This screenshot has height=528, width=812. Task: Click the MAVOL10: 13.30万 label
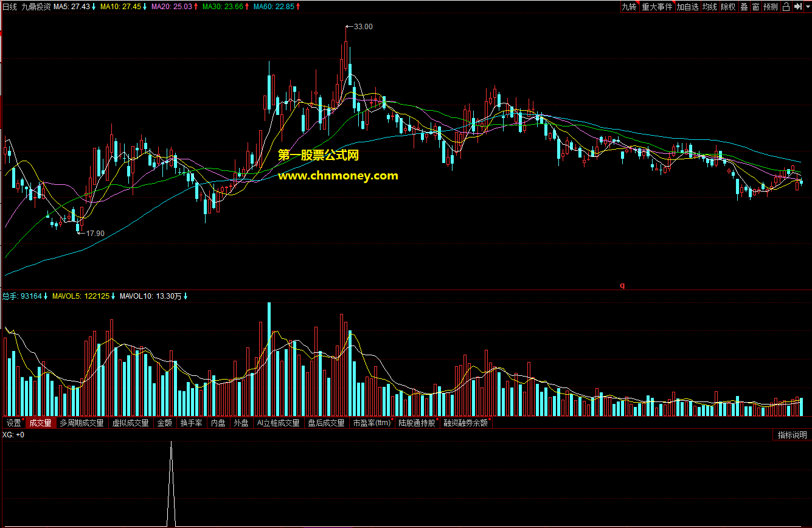153,296
